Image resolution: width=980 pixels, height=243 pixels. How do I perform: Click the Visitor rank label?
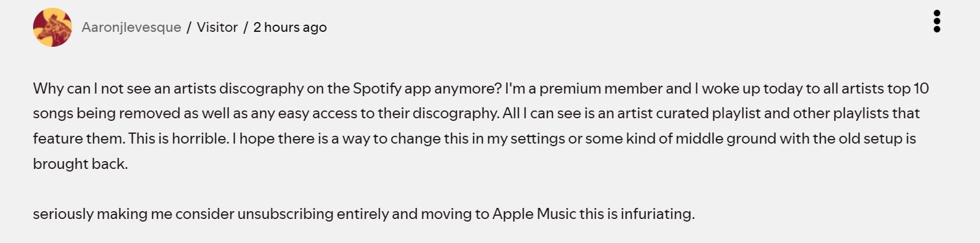pos(217,27)
